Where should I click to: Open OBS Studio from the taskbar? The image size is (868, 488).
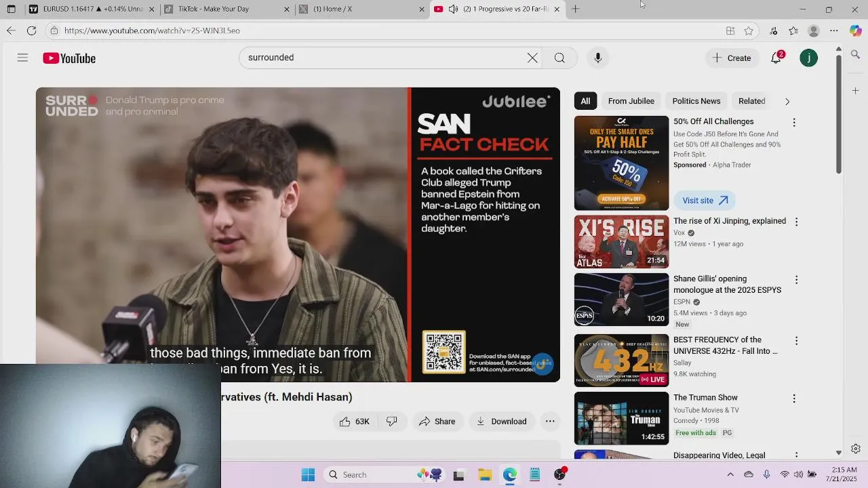click(560, 474)
